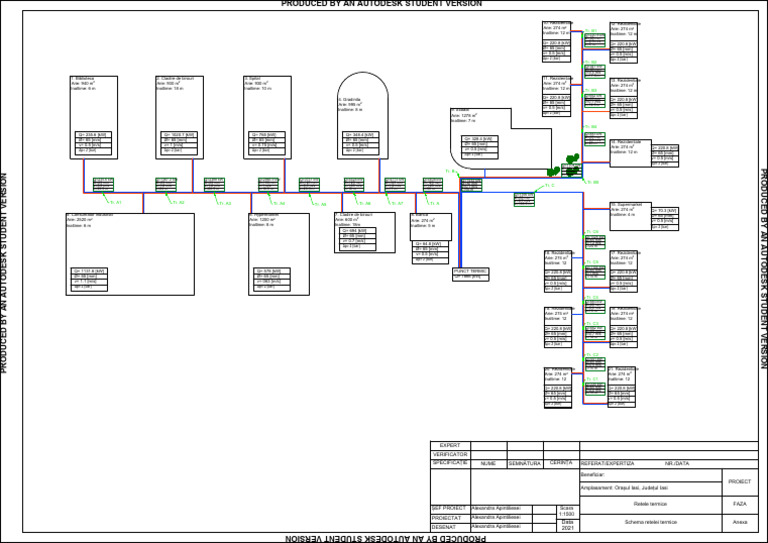Screen dimensions: 768x543
Task: Select the Anexa cell
Action: (x=740, y=522)
